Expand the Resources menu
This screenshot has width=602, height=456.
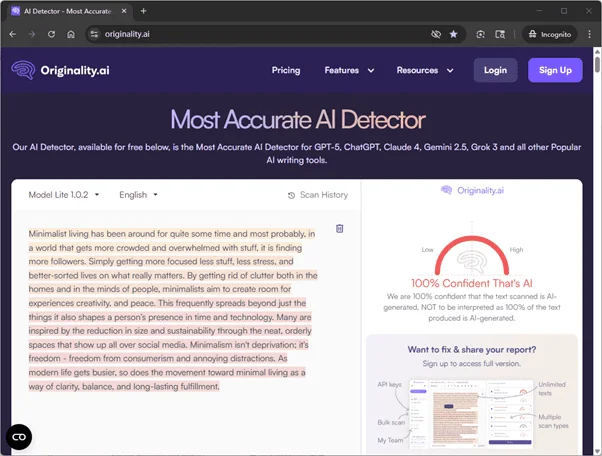425,70
